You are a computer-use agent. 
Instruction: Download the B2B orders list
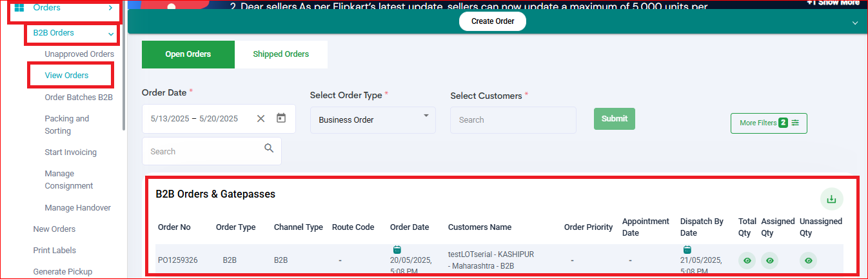click(x=831, y=199)
